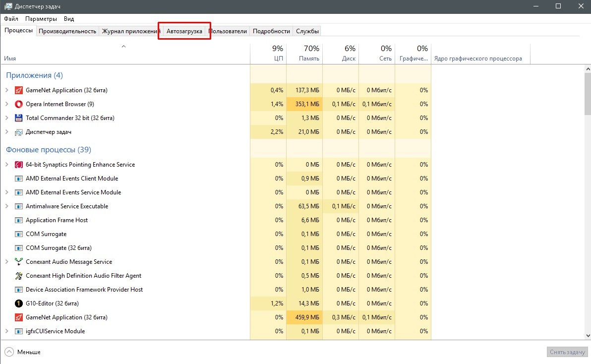Viewport: 591px width, 364px height.
Task: Click the scrollbar up arrow in the process list
Action: click(x=588, y=69)
